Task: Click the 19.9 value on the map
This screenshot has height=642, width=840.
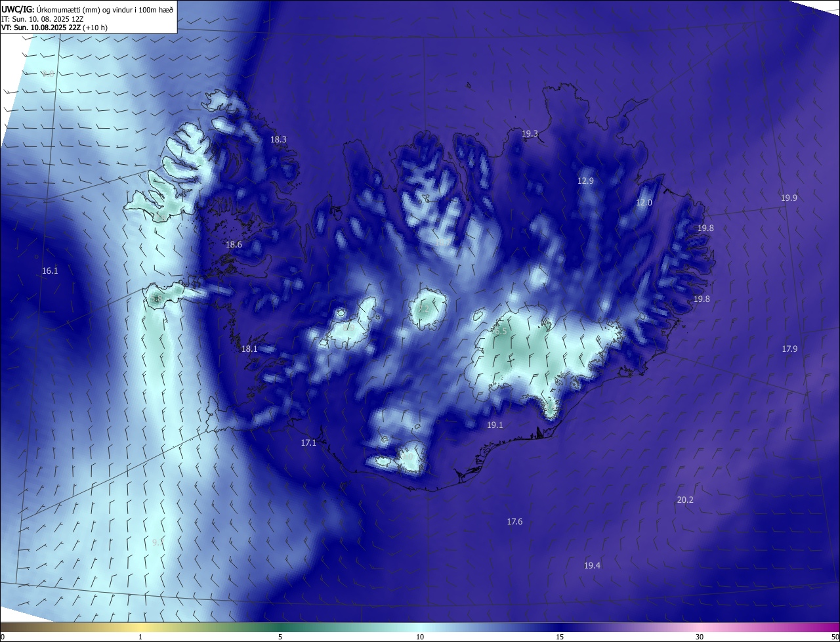Action: tap(789, 198)
